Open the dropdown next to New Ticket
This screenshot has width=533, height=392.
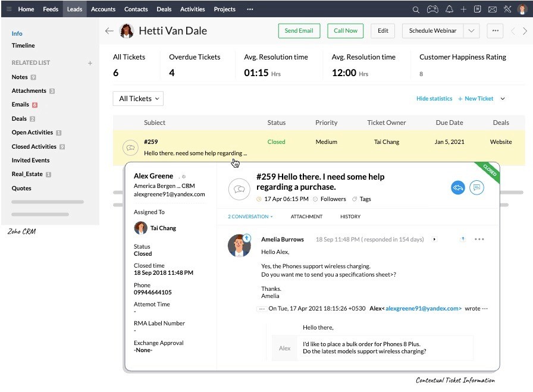coord(503,99)
